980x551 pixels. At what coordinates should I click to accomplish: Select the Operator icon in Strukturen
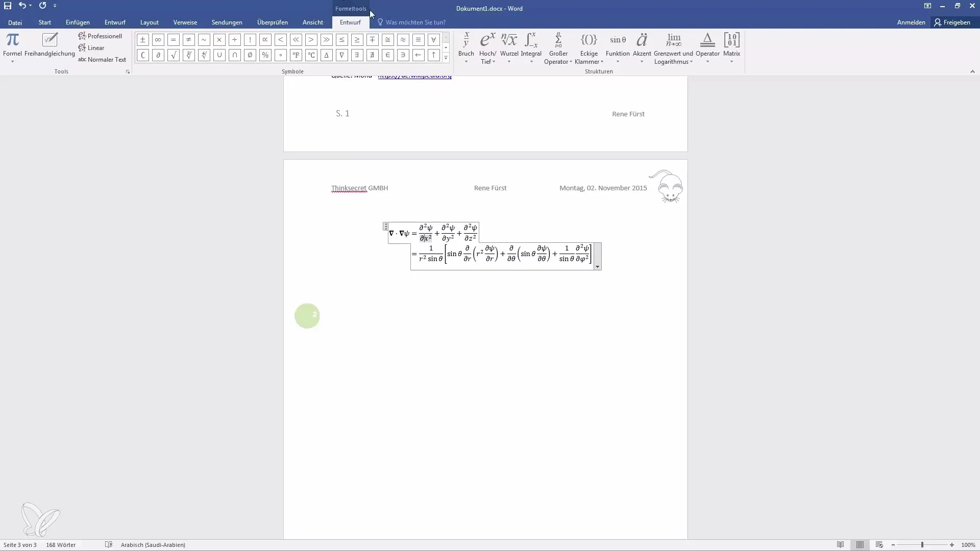707,48
